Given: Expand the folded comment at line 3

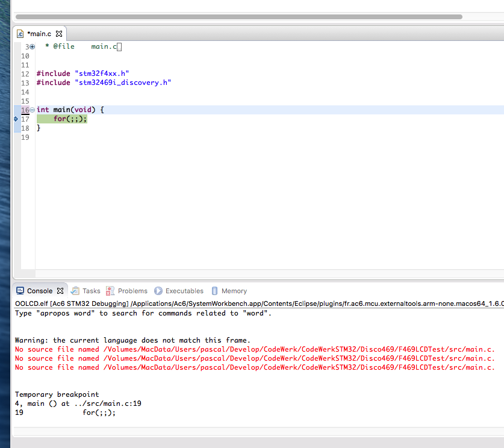Looking at the screenshot, I should click(x=33, y=46).
